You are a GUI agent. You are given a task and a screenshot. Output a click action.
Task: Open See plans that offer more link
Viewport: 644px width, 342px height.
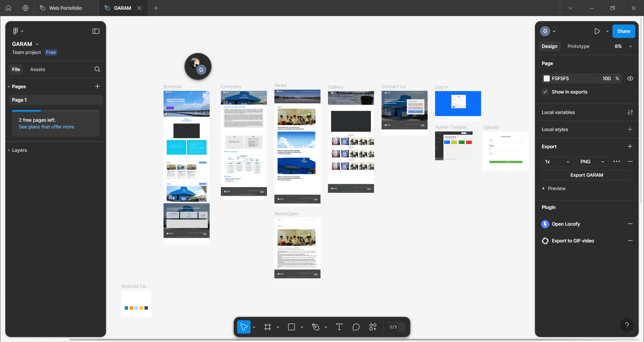(x=46, y=127)
